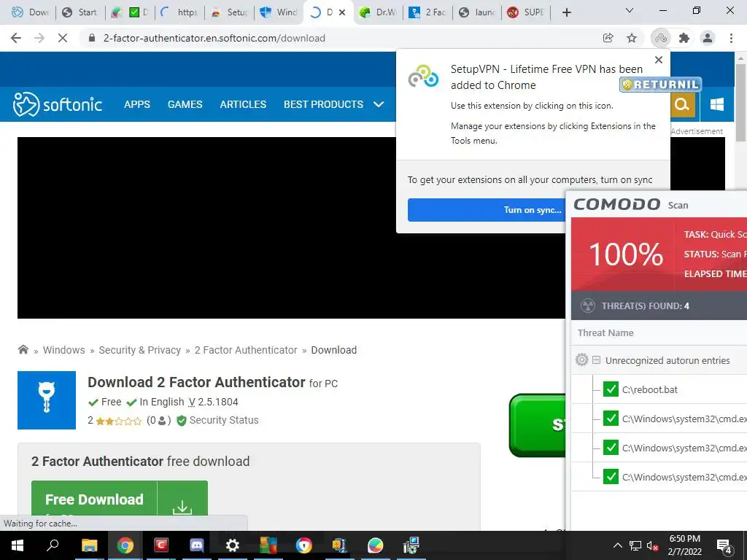Image resolution: width=747 pixels, height=560 pixels.
Task: Show hidden system tray icons
Action: click(617, 545)
